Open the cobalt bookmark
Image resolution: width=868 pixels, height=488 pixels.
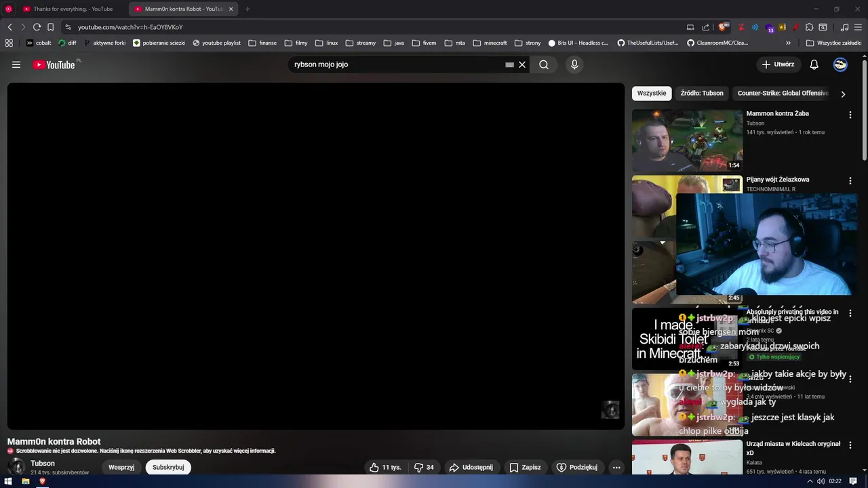coord(39,43)
